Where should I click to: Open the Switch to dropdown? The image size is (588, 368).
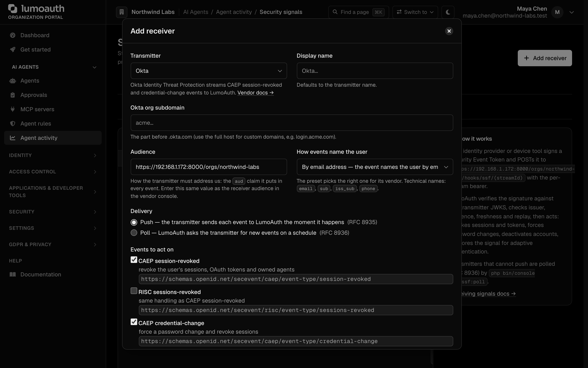point(415,12)
